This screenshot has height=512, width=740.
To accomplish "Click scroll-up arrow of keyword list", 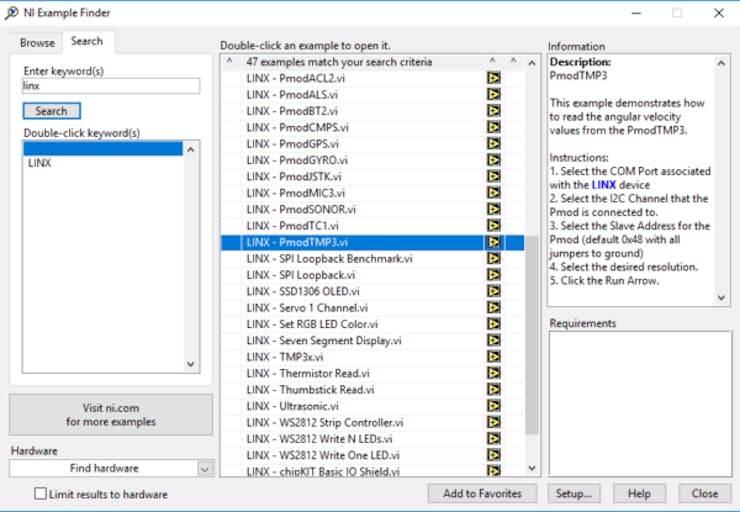I will 191,150.
